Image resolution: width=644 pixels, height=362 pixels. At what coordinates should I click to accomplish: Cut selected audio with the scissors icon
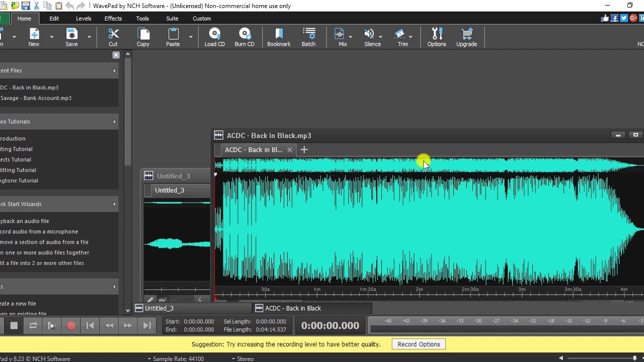(113, 37)
